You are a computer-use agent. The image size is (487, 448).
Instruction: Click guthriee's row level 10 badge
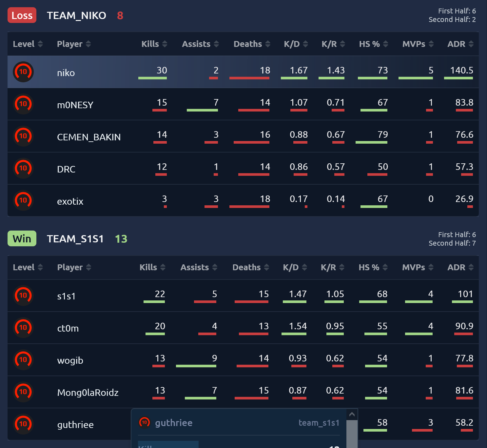point(23,424)
